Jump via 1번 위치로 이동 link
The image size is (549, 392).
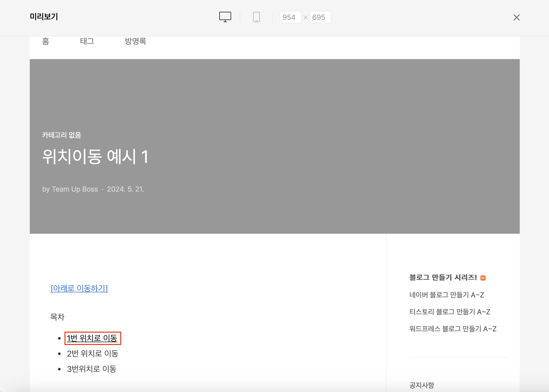[x=92, y=338]
